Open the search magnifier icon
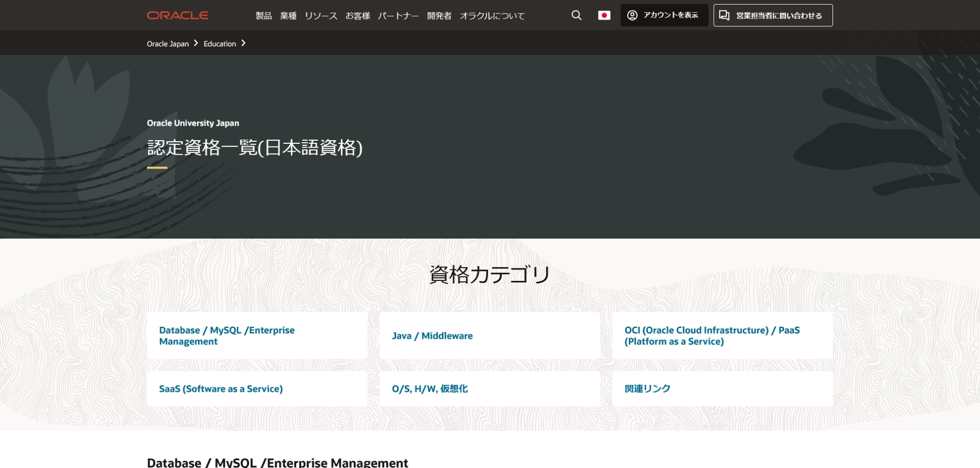980x468 pixels. (x=577, y=15)
